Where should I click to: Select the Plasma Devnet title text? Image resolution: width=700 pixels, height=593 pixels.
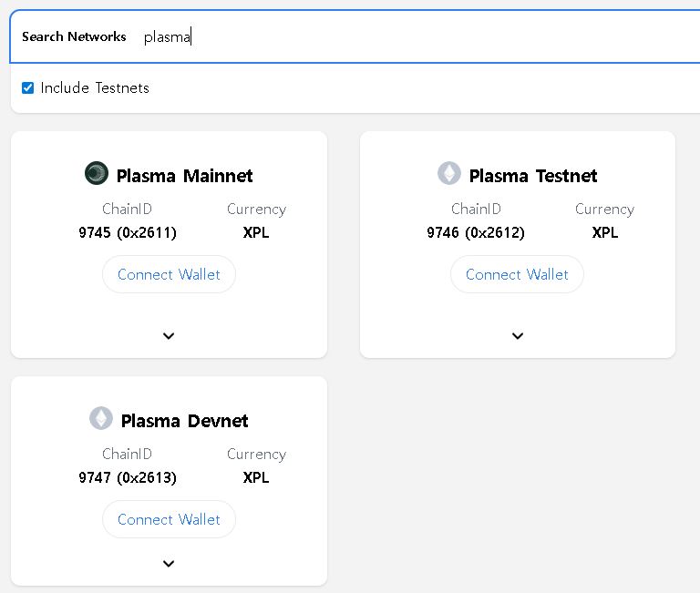click(184, 421)
